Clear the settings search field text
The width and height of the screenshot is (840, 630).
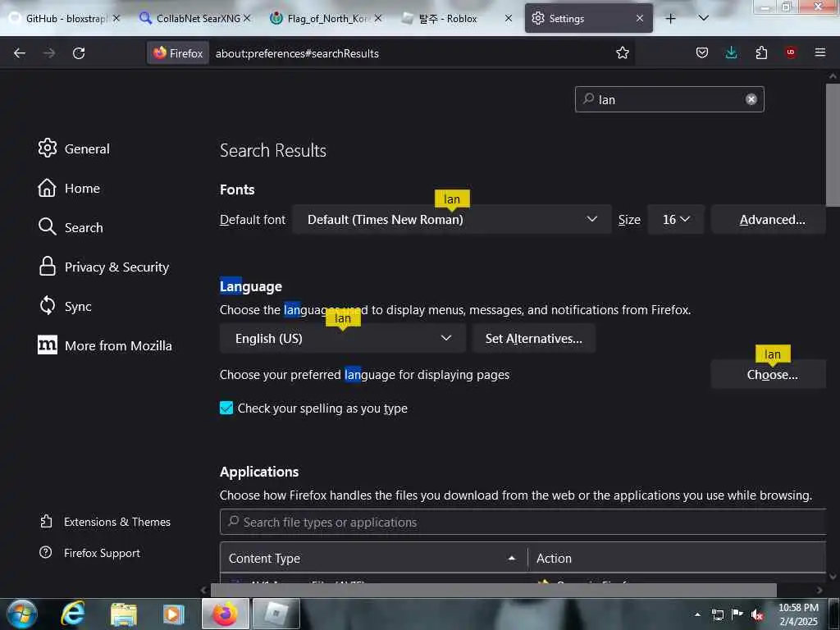point(751,99)
